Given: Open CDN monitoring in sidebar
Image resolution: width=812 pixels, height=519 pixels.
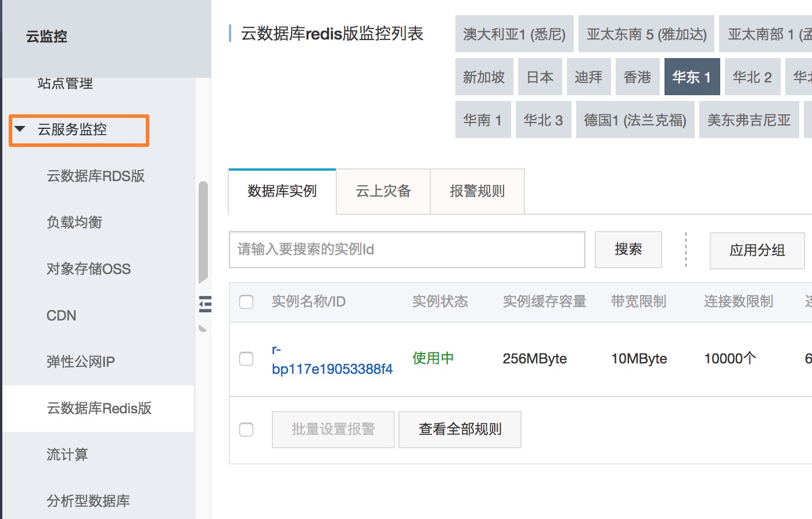Looking at the screenshot, I should coord(61,315).
